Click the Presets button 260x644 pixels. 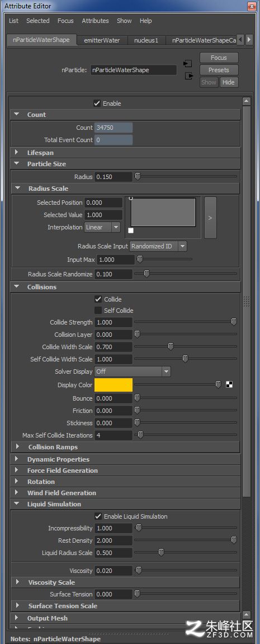point(219,70)
